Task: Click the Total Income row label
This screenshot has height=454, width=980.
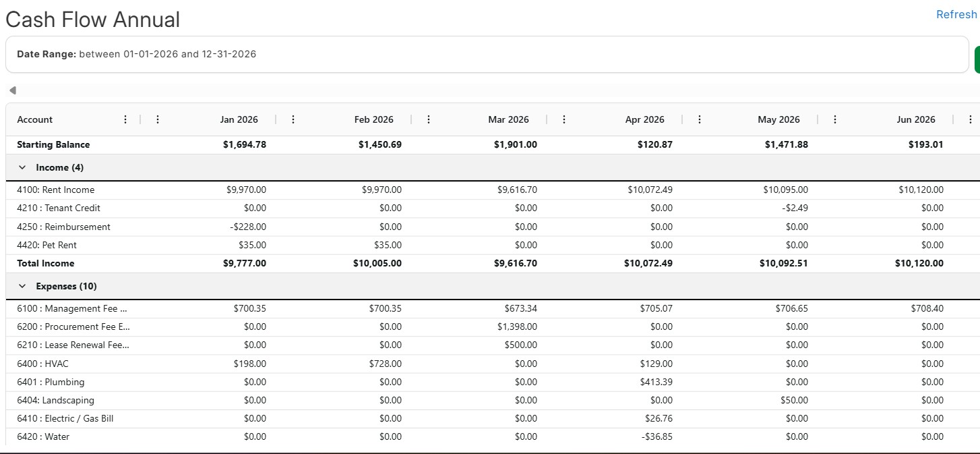Action: pyautogui.click(x=46, y=263)
